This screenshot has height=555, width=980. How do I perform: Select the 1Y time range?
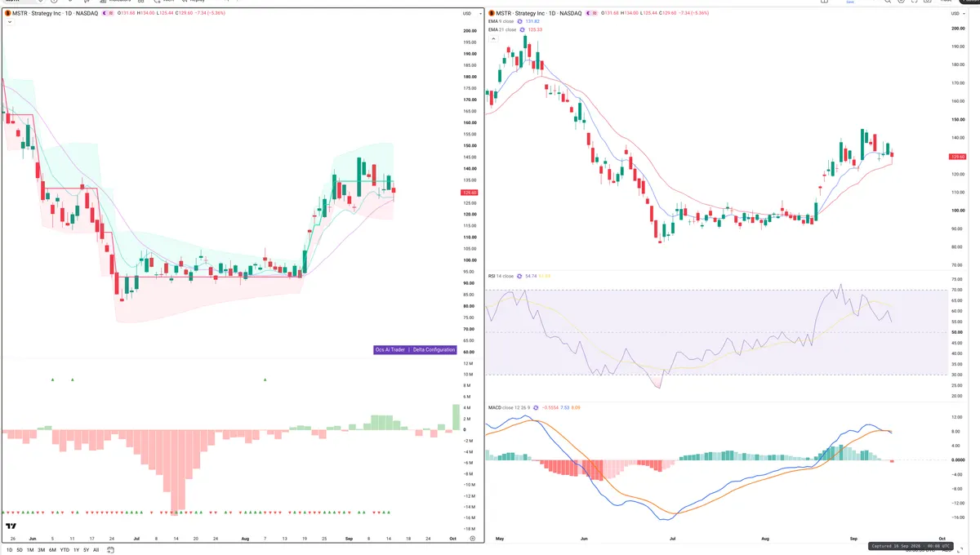click(77, 550)
